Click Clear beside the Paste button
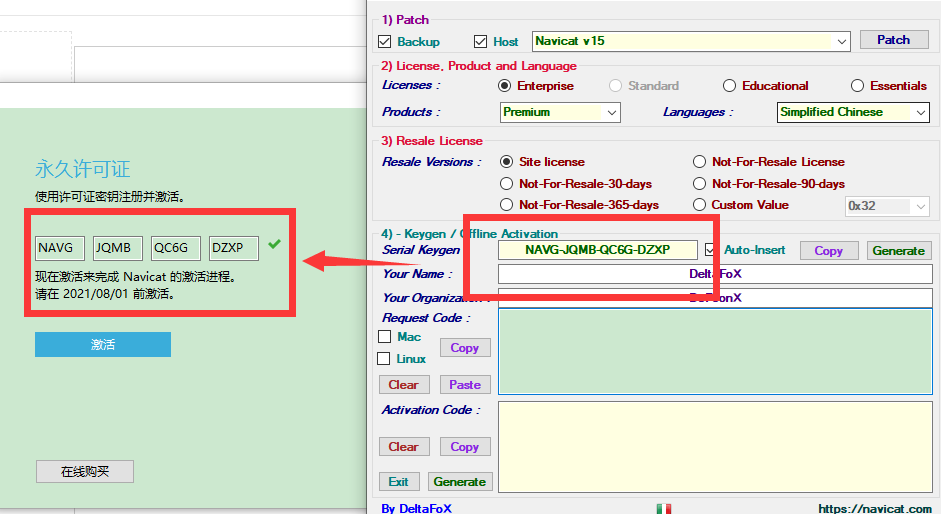The image size is (941, 514). click(x=404, y=384)
